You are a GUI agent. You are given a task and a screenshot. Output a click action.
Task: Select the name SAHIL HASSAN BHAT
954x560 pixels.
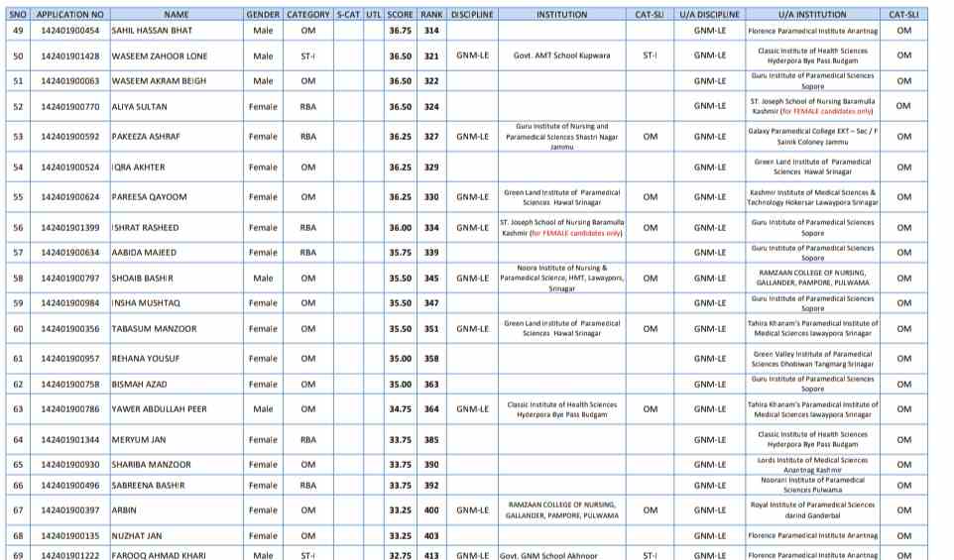coord(152,31)
